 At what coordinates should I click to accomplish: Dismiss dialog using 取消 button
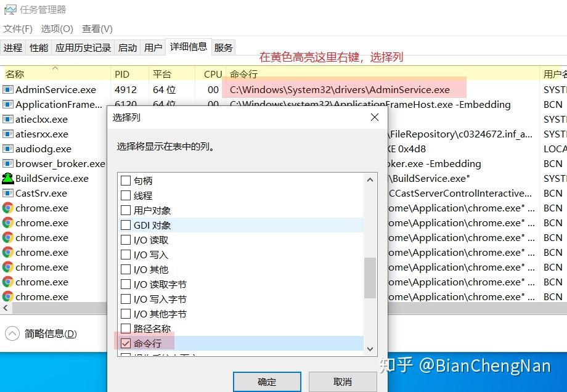click(342, 382)
